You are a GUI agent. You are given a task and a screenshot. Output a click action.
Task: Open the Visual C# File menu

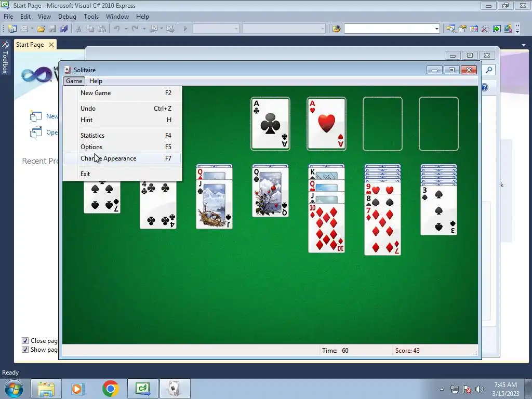tap(8, 17)
